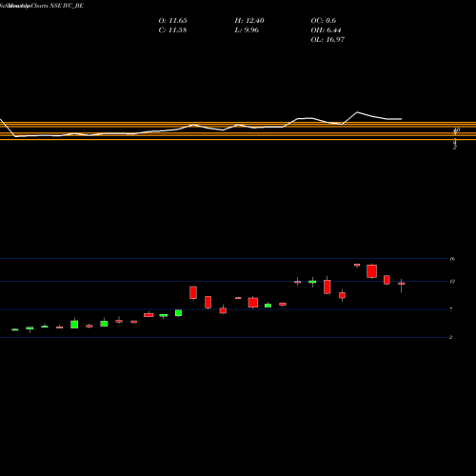
Task: Click the 40 indicator axis label
Action: pyautogui.click(x=457, y=129)
